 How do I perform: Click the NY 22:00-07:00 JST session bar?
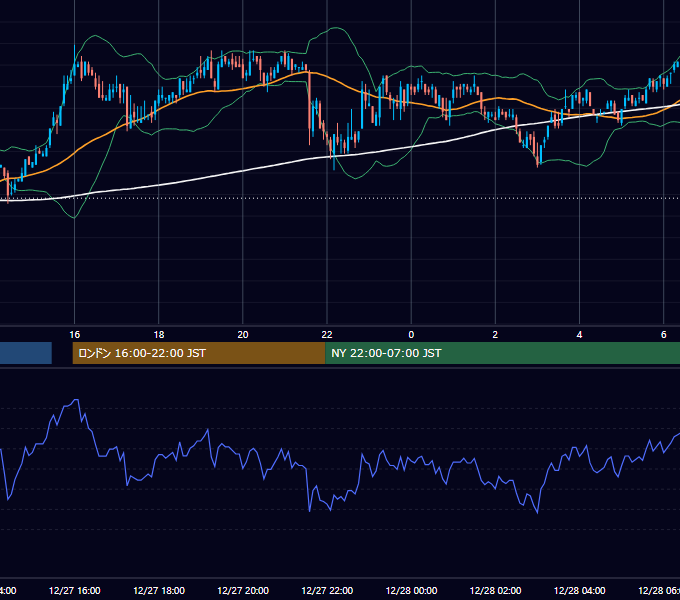502,353
